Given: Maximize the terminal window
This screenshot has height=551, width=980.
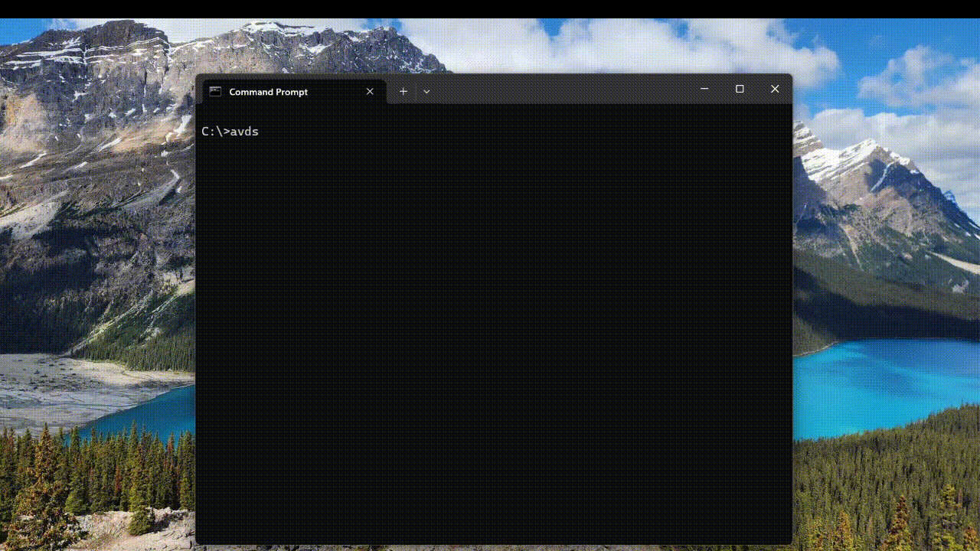Looking at the screenshot, I should (x=739, y=89).
